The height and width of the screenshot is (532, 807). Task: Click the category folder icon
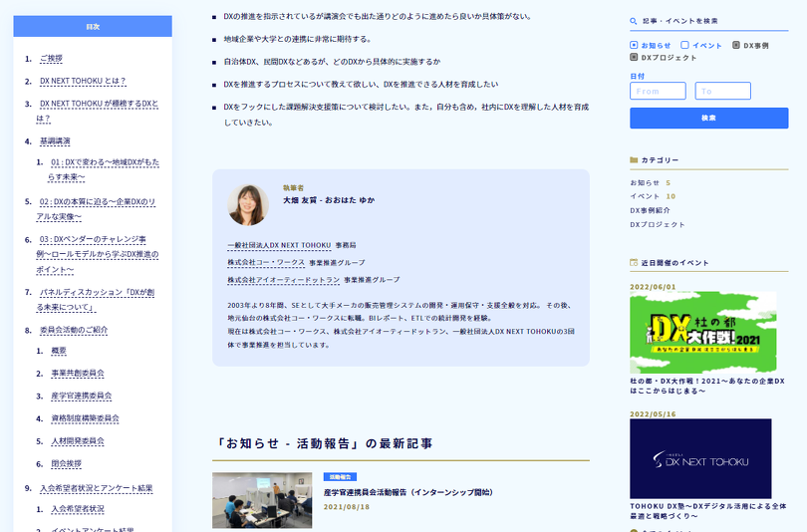click(634, 159)
